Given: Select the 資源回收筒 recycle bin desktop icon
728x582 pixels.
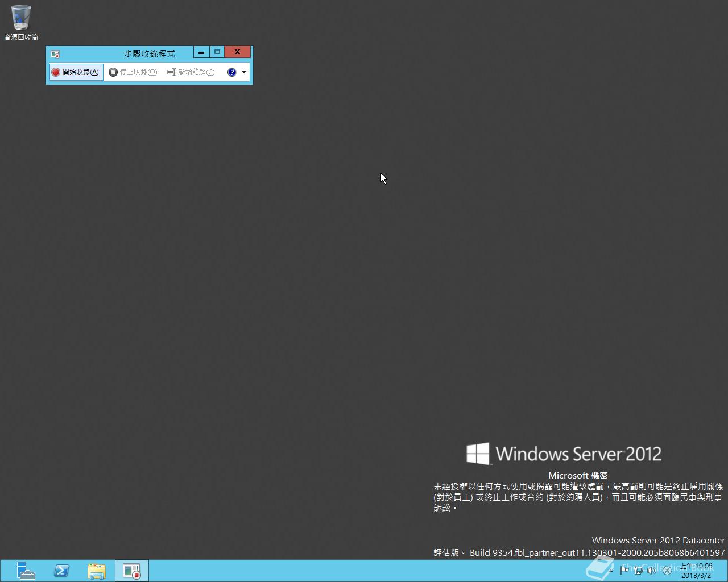Looking at the screenshot, I should pyautogui.click(x=21, y=23).
